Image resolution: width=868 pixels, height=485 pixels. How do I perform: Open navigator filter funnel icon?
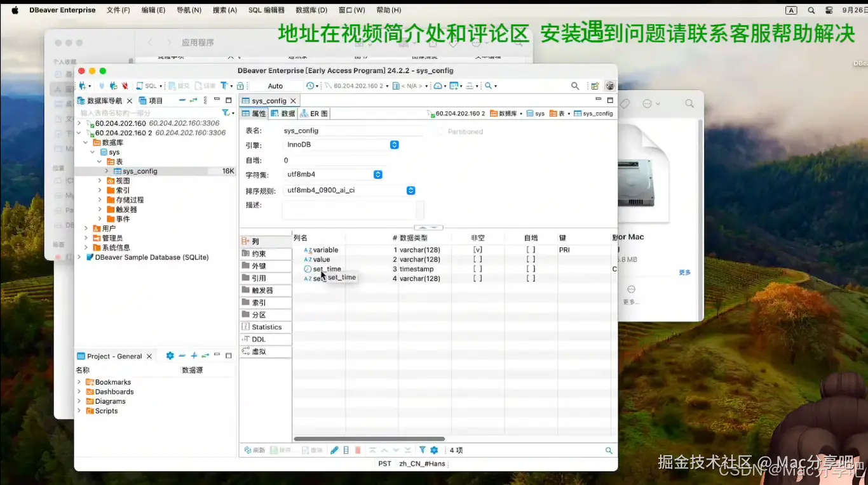(225, 112)
